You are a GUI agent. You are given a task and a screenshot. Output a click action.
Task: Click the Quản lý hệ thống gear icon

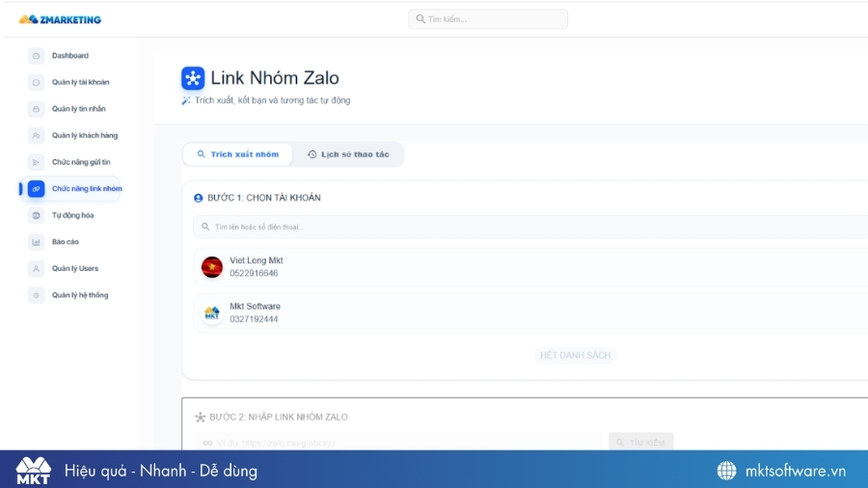tap(36, 295)
